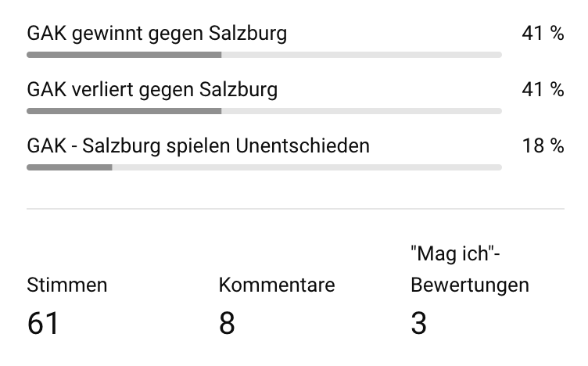The height and width of the screenshot is (366, 588).
Task: Click the 18 % result for Unentschieden
Action: point(543,145)
